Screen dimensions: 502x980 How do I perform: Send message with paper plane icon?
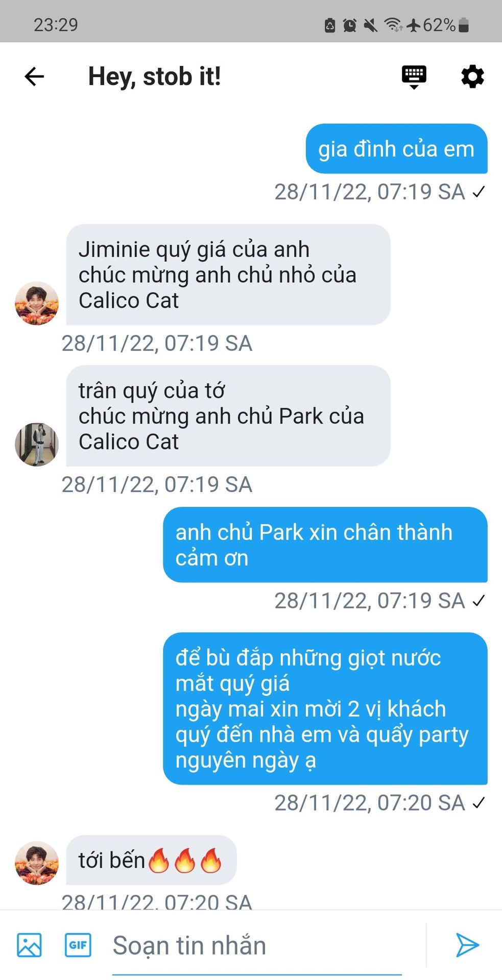467,945
